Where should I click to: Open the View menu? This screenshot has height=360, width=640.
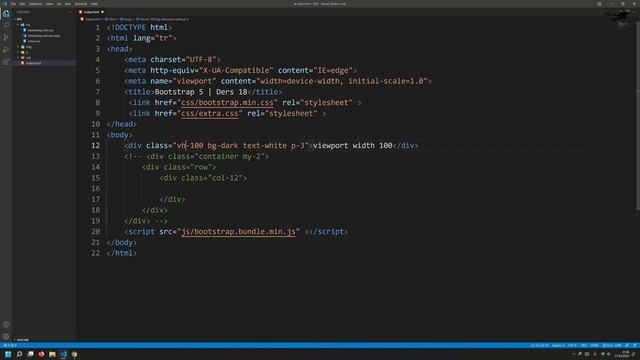click(49, 4)
